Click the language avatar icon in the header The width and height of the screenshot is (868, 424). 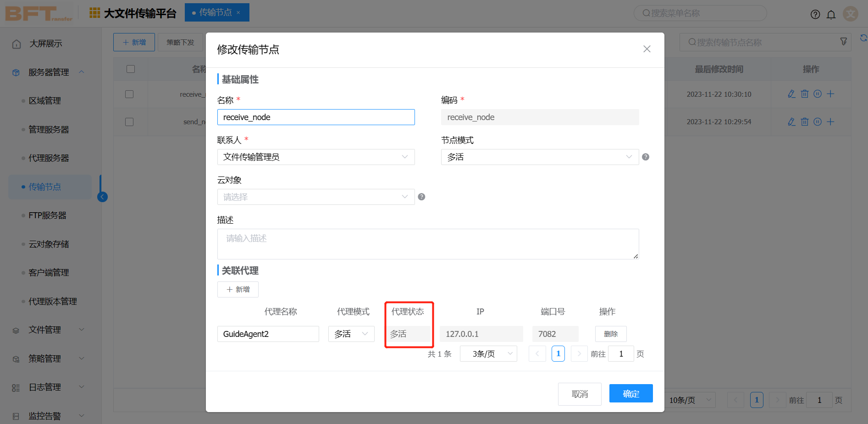point(851,14)
